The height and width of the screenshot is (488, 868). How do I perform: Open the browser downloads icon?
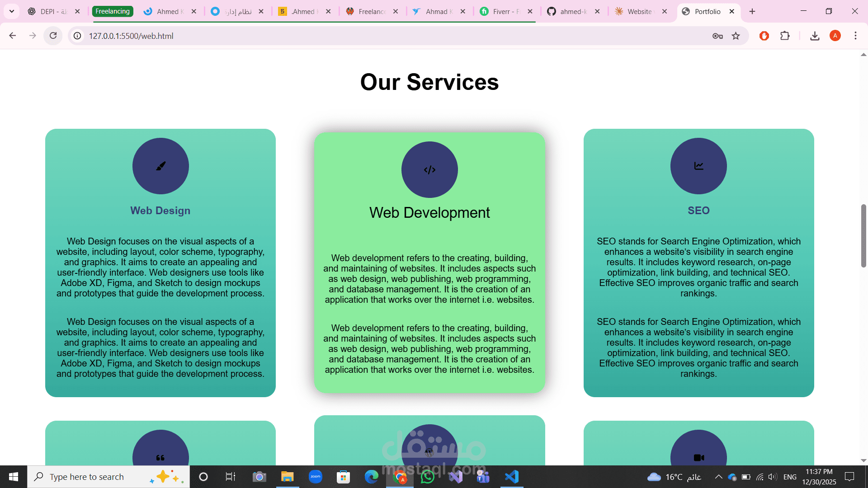pos(815,36)
